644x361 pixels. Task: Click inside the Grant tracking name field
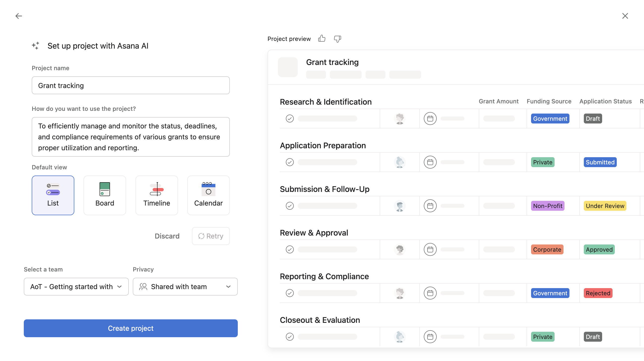(x=131, y=85)
